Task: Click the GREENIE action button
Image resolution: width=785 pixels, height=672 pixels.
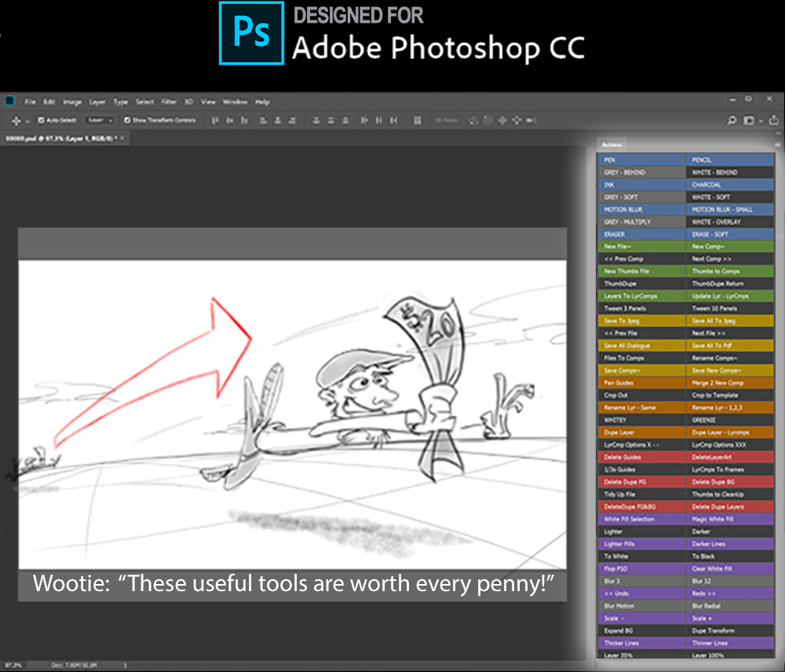Action: coord(730,420)
